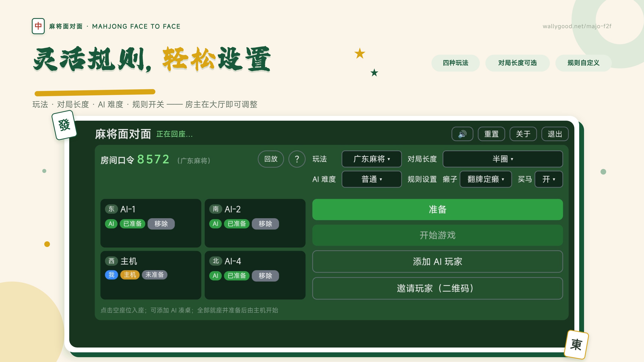Click the AI tag on the AI-2 card
The width and height of the screenshot is (644, 362).
coord(216,224)
